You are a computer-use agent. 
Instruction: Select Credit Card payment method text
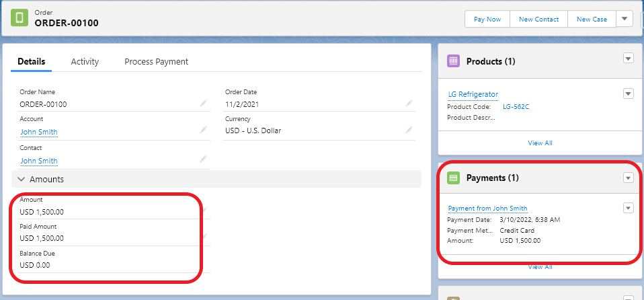click(x=517, y=231)
